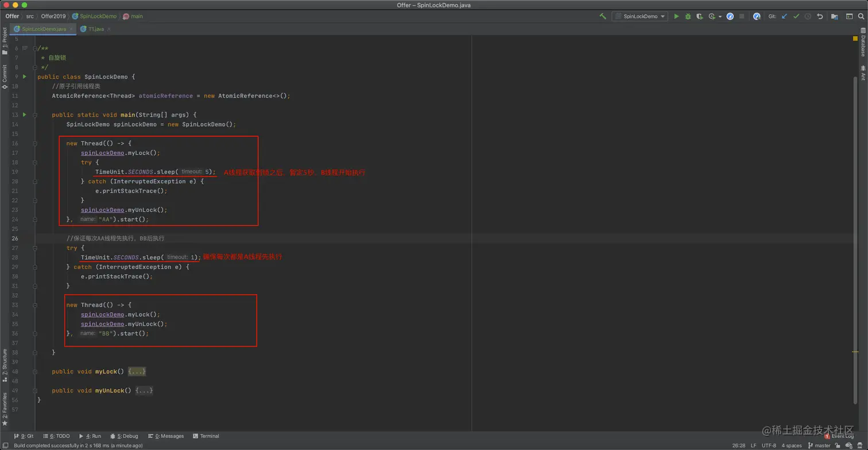Open 9: Git tool window
The image size is (868, 450).
[23, 436]
